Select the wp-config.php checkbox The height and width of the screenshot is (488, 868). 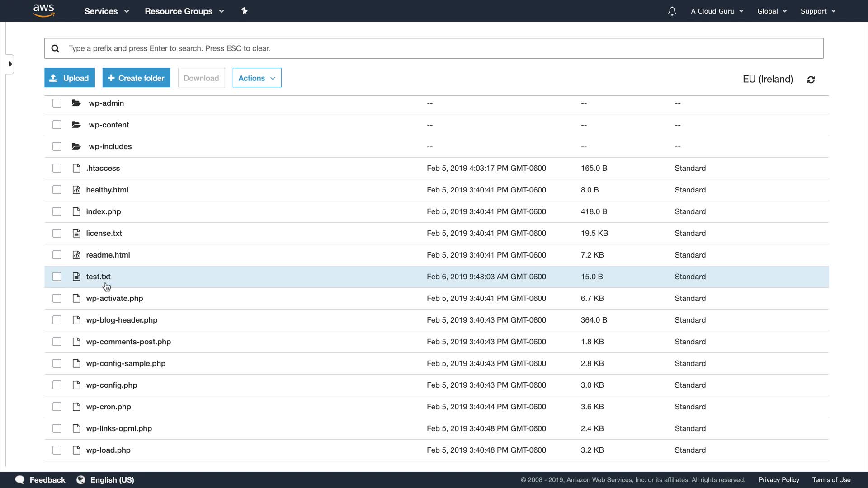[x=57, y=385]
